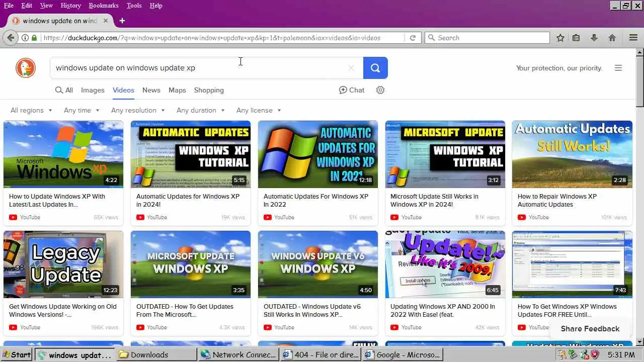Image resolution: width=644 pixels, height=362 pixels.
Task: Click the magnifier icon in browser search box
Action: [431, 38]
